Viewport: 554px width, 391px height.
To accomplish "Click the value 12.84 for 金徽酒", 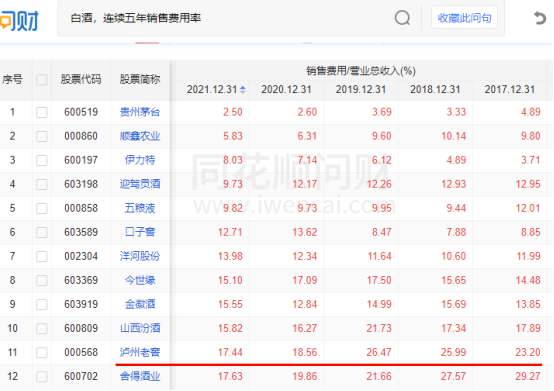I will [305, 304].
